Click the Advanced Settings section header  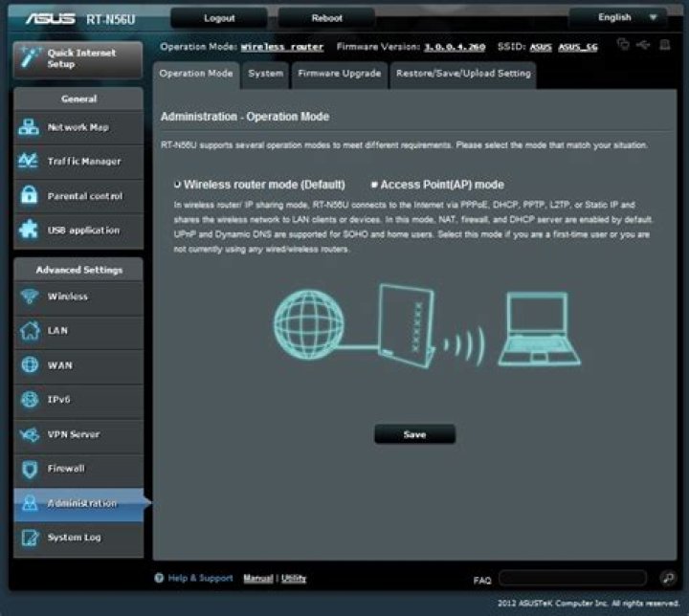pos(78,270)
